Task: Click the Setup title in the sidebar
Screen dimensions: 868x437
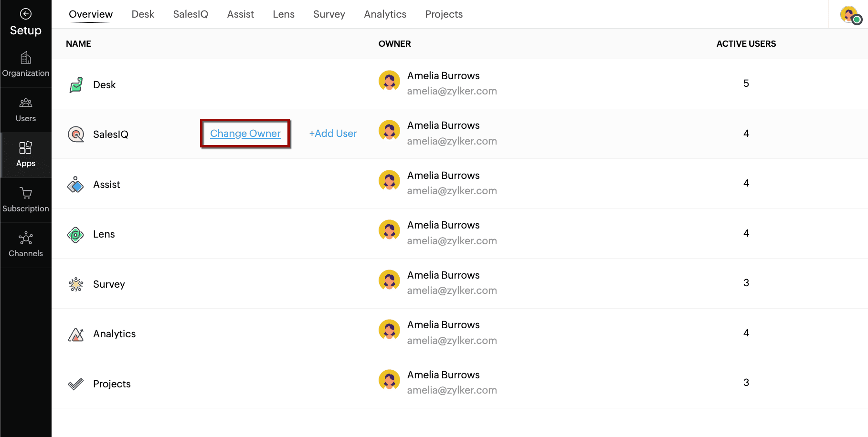Action: pos(26,31)
